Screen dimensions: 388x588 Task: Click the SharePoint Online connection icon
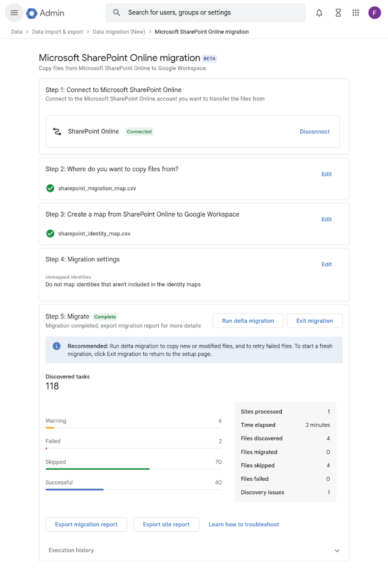coord(57,131)
